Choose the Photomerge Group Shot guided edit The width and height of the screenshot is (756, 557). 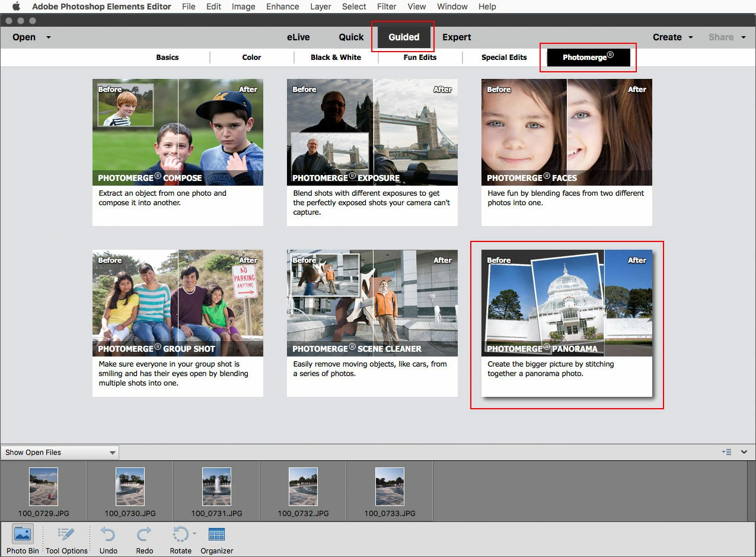(x=178, y=323)
